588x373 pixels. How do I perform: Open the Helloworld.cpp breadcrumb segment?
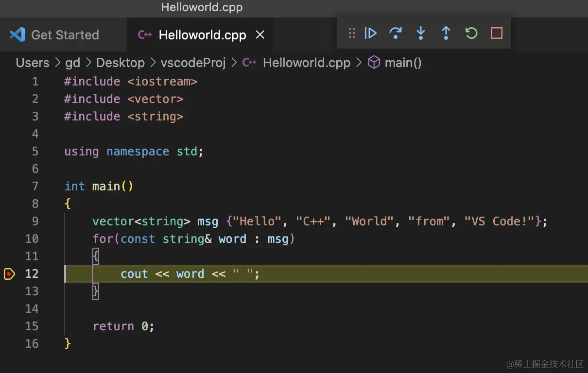click(307, 63)
